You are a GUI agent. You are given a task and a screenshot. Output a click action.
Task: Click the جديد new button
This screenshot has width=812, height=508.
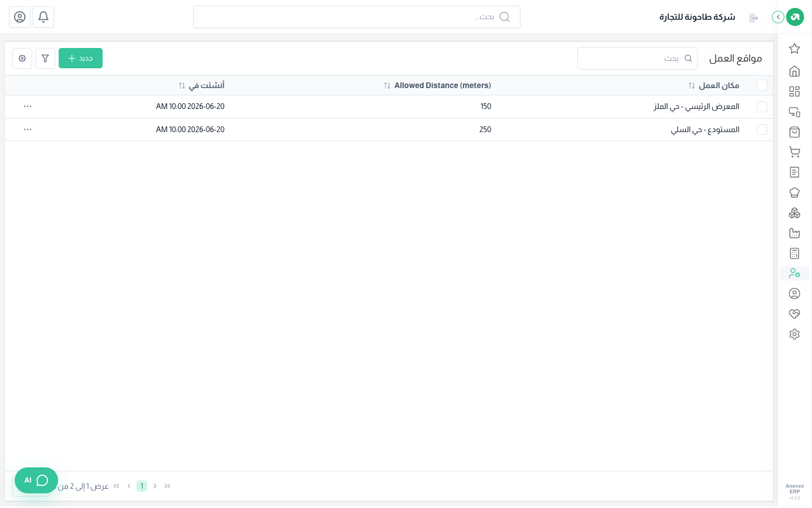click(81, 58)
